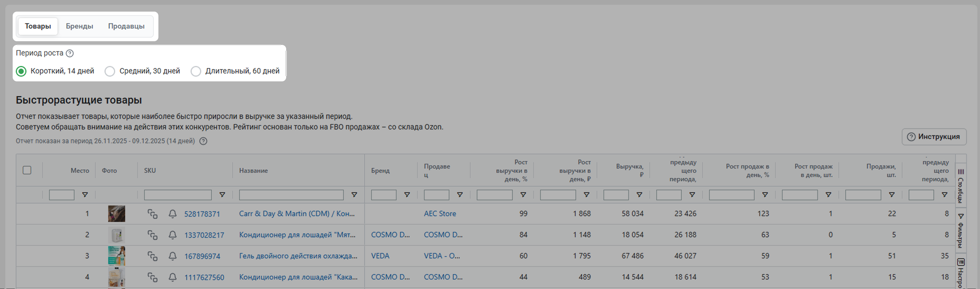Open filter menu for SKU column
The height and width of the screenshot is (289, 980).
tap(222, 195)
